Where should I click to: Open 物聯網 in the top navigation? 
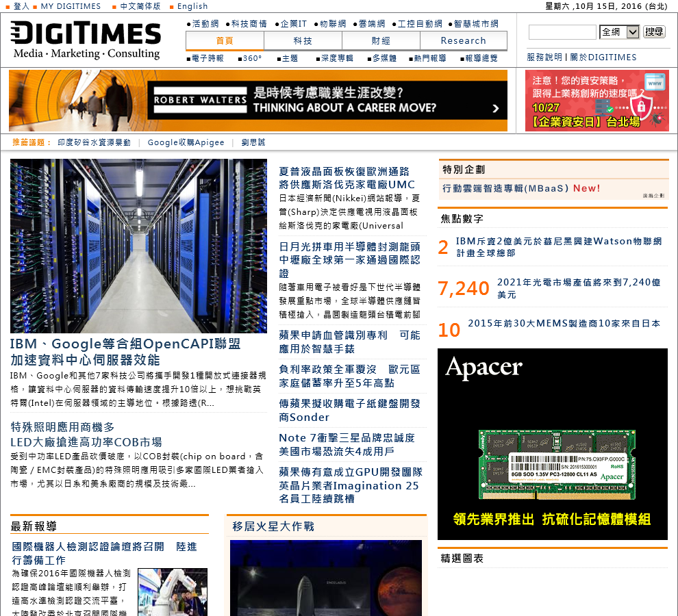(x=333, y=24)
